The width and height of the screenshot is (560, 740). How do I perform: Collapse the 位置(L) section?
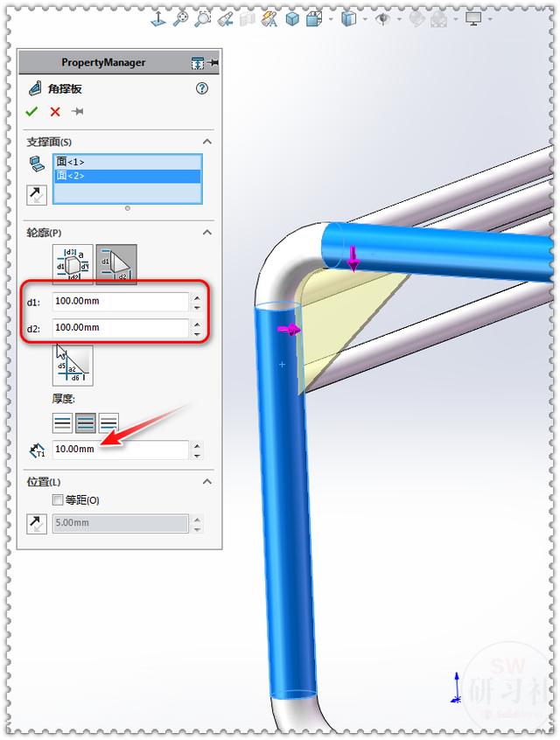pos(206,482)
